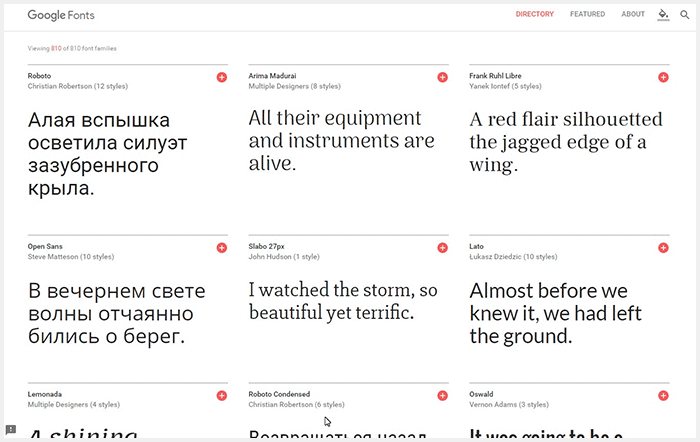Open the About page
This screenshot has height=442, width=700.
[x=633, y=15]
